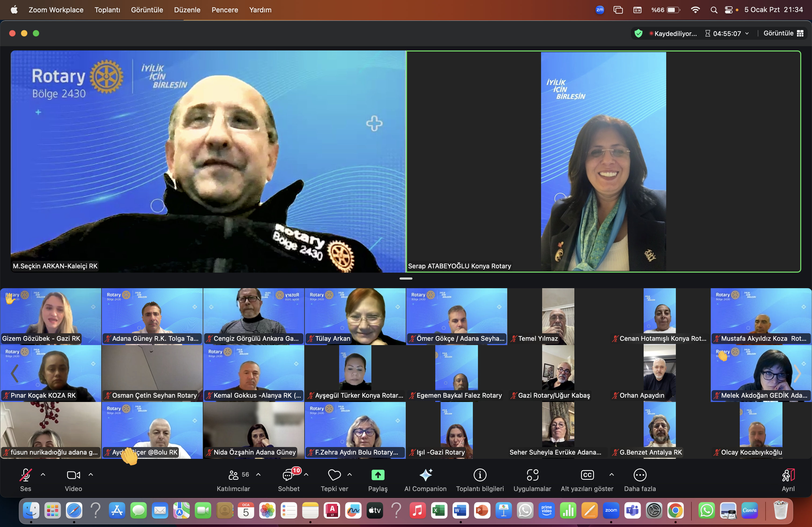Expand video options arrow beside Video

pos(91,474)
